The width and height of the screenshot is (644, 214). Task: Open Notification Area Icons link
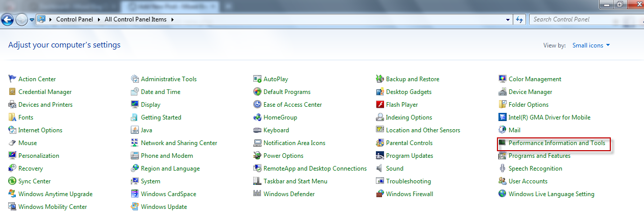tap(294, 143)
